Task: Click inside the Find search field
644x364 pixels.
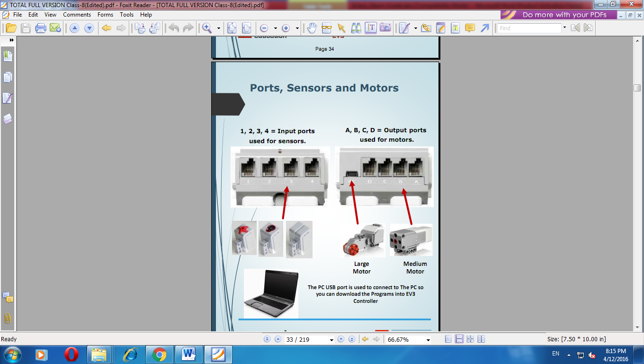Action: [529, 28]
